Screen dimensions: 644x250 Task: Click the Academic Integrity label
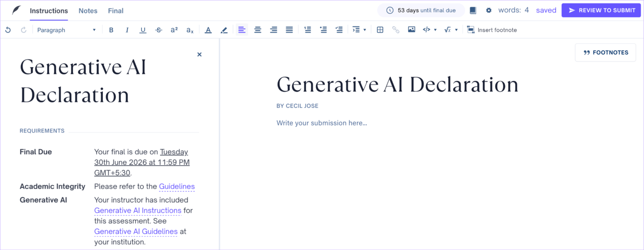[x=52, y=186]
